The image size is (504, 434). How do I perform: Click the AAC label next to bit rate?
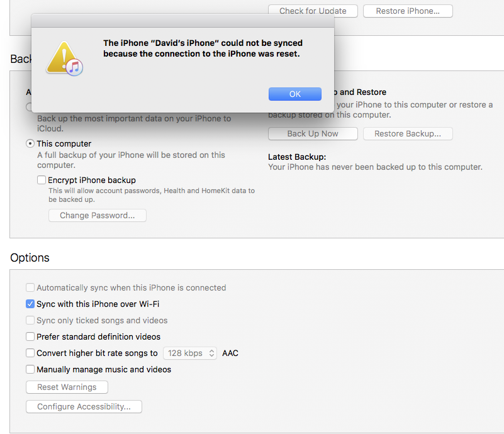[230, 353]
